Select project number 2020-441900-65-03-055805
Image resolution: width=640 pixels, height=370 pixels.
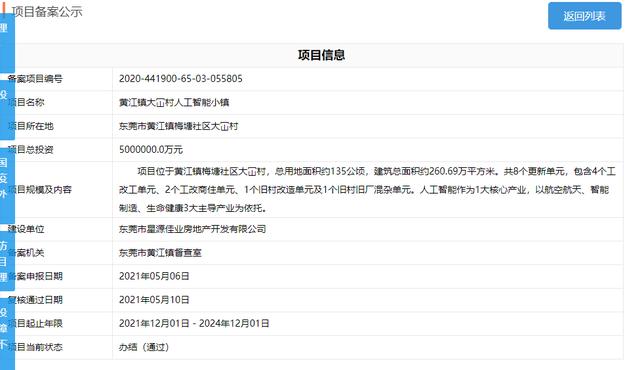click(180, 78)
